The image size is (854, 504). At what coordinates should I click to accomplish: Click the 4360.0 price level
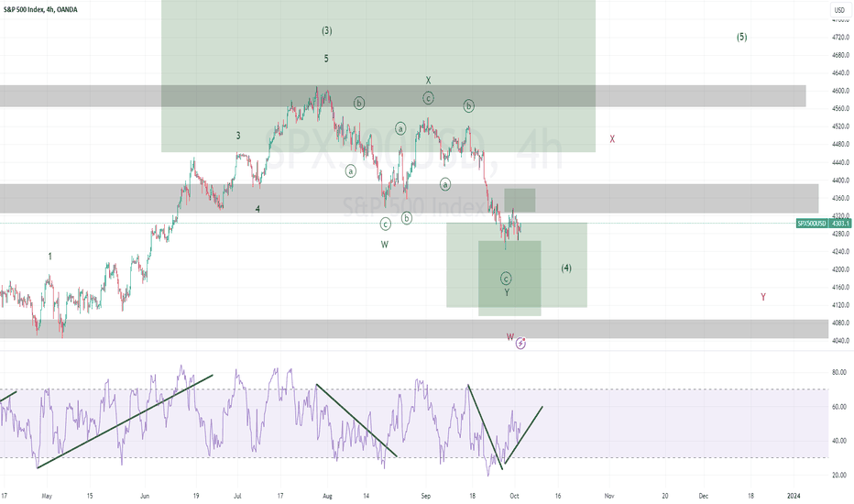point(840,198)
